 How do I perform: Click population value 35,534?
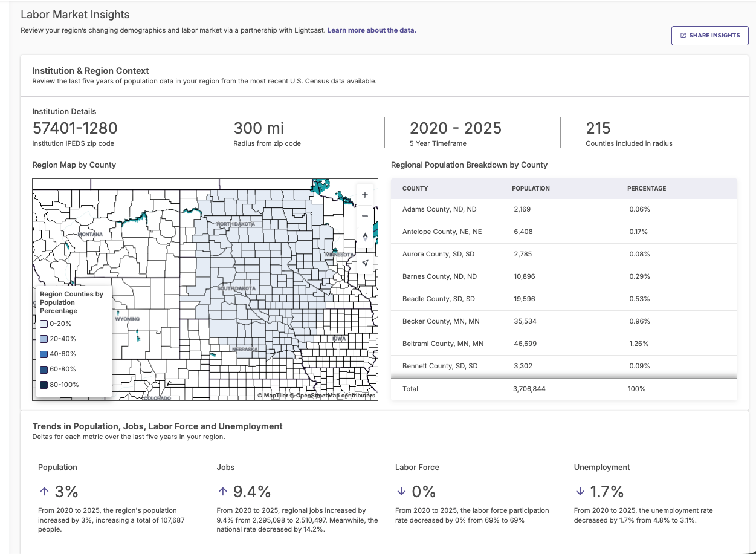(525, 321)
